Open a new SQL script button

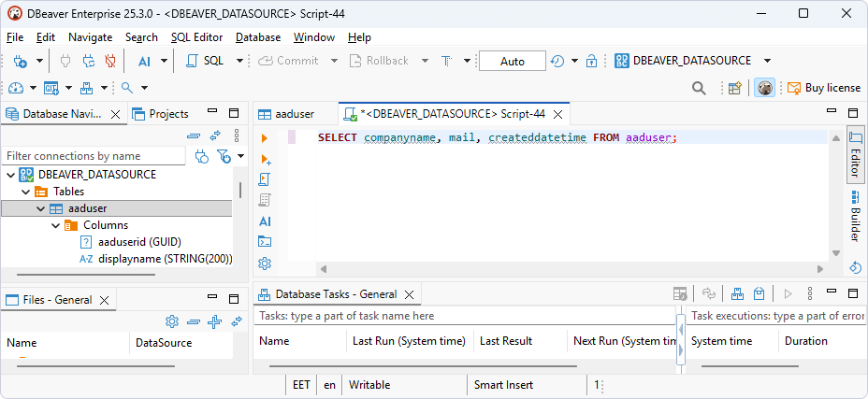click(x=206, y=61)
